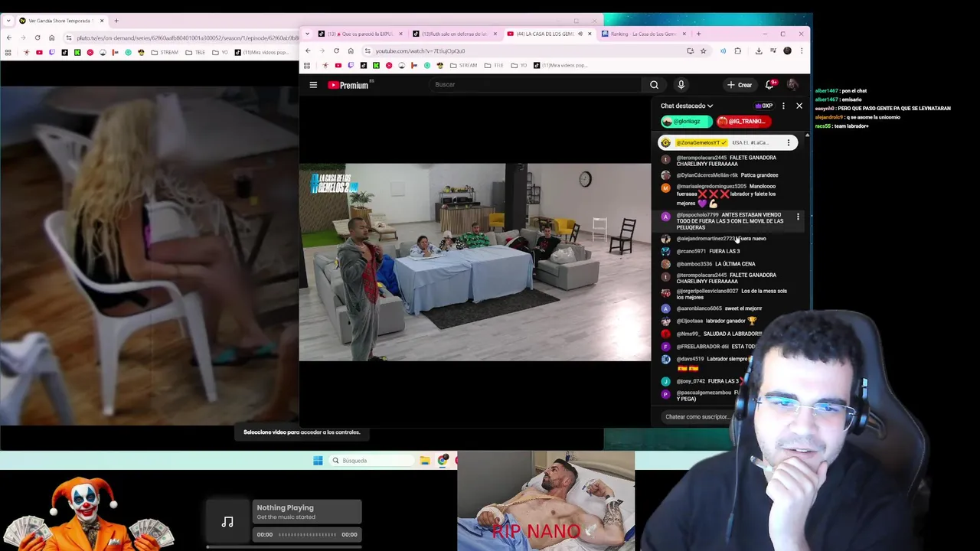Close the live chat panel
The image size is (980, 551).
click(x=799, y=106)
